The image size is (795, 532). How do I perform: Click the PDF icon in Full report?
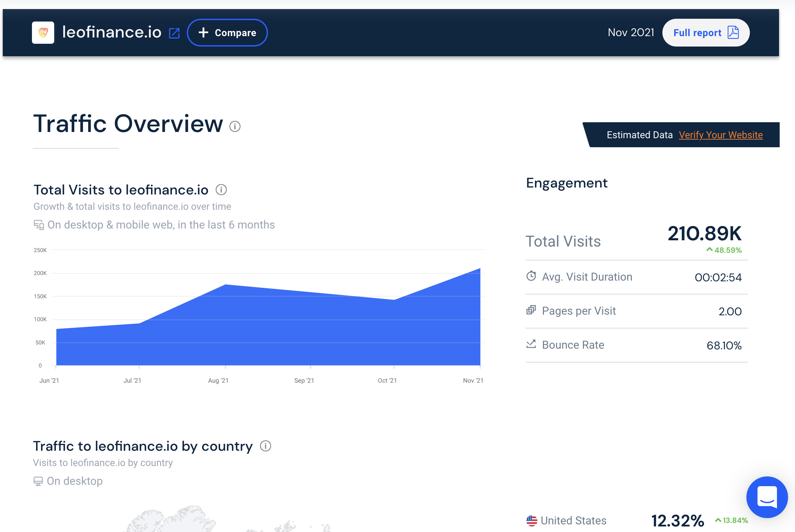(733, 32)
